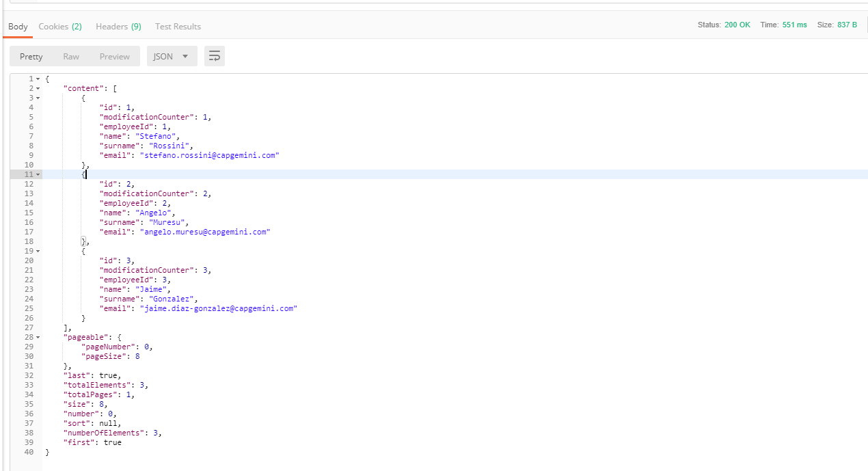Viewport: 868px width, 471px height.
Task: Collapse the Angelo object at line 11
Action: [x=38, y=175]
